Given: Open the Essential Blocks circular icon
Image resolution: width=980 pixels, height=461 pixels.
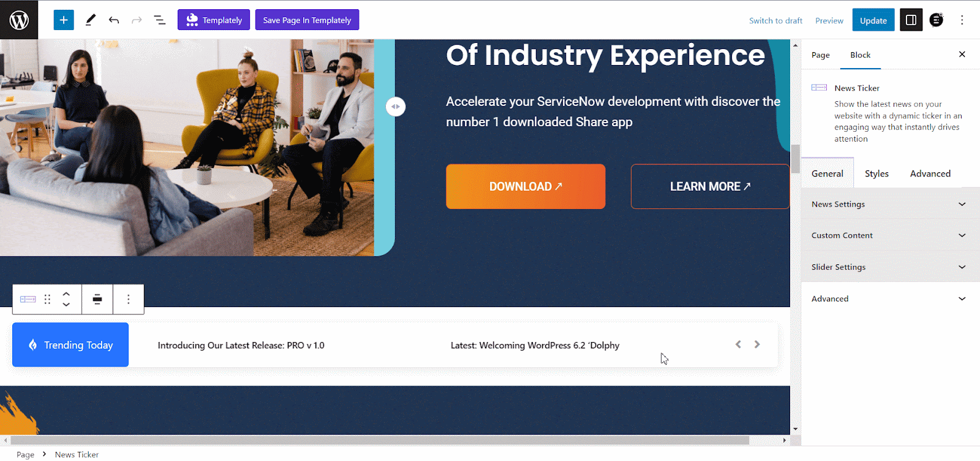Looking at the screenshot, I should 937,20.
